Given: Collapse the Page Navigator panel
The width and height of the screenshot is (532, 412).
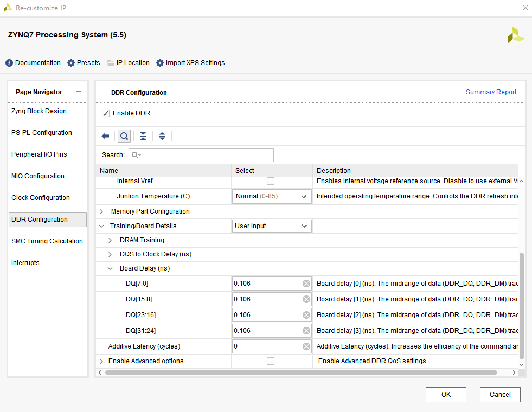Looking at the screenshot, I should tap(79, 92).
